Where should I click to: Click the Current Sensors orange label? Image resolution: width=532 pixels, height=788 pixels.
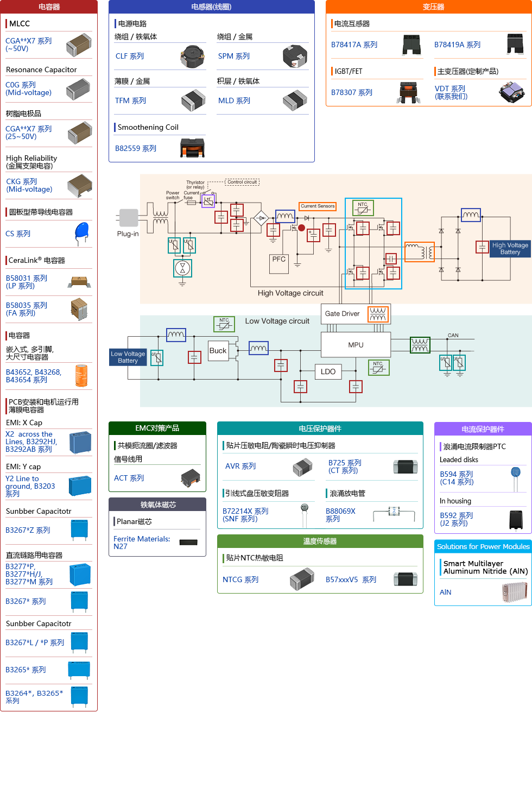pos(318,206)
